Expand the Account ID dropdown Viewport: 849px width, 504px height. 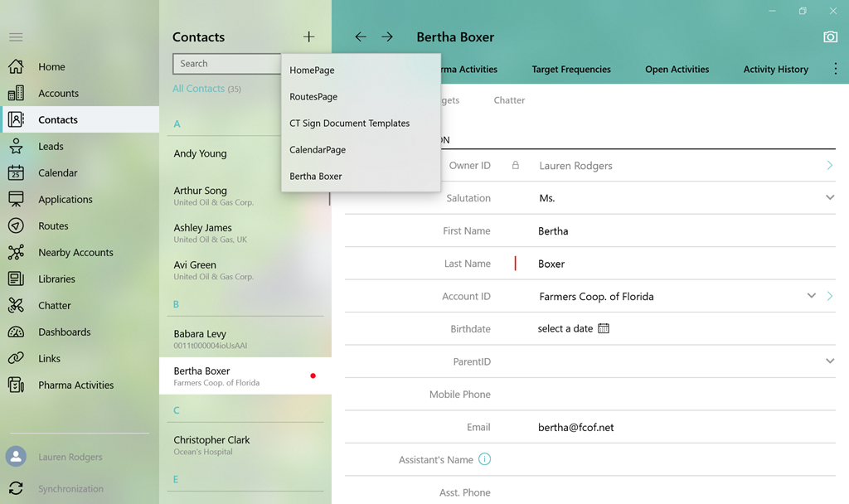811,296
